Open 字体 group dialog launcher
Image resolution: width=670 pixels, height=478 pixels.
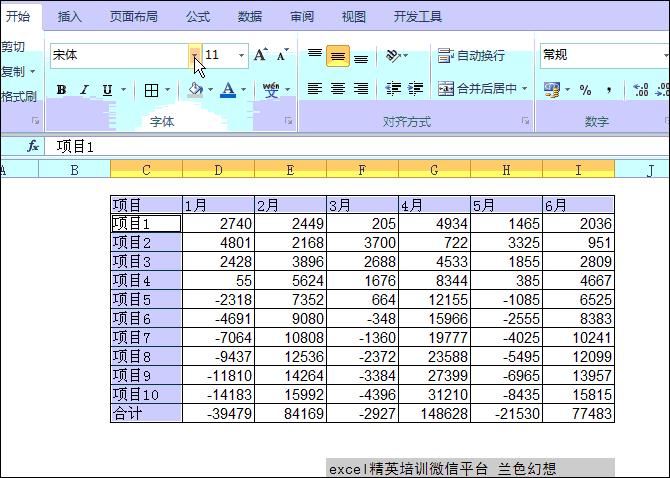(289, 121)
